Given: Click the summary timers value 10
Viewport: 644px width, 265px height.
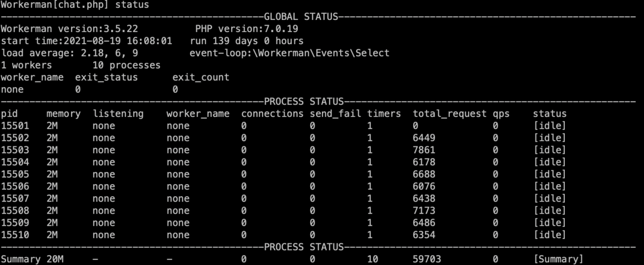Looking at the screenshot, I should point(373,259).
